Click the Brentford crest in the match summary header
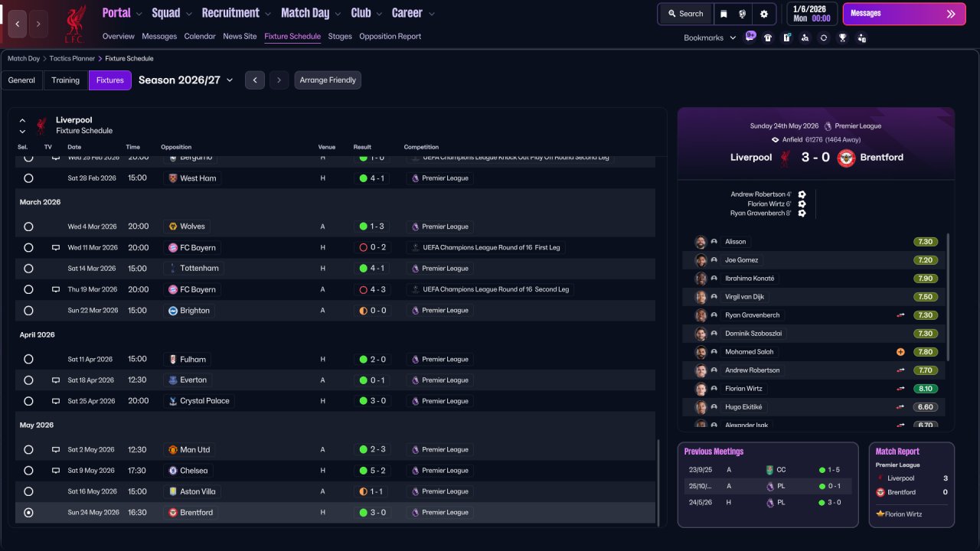The height and width of the screenshot is (551, 980). 846,158
